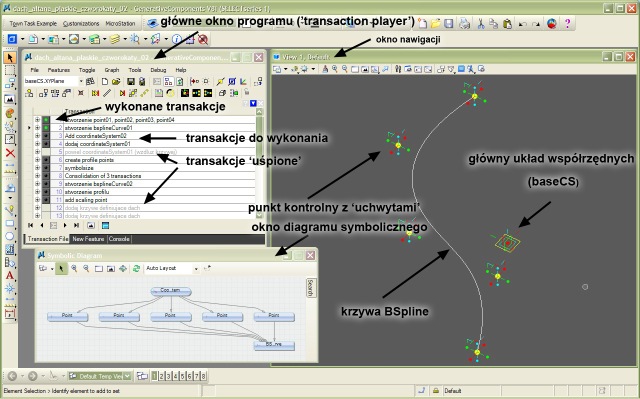This screenshot has height=399, width=640.
Task: Select the Place Text tool
Action: [10, 275]
